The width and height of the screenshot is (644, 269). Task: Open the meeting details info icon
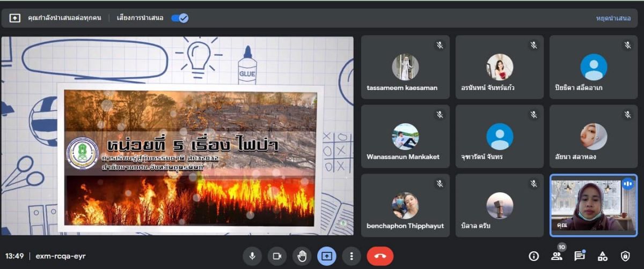tap(533, 256)
